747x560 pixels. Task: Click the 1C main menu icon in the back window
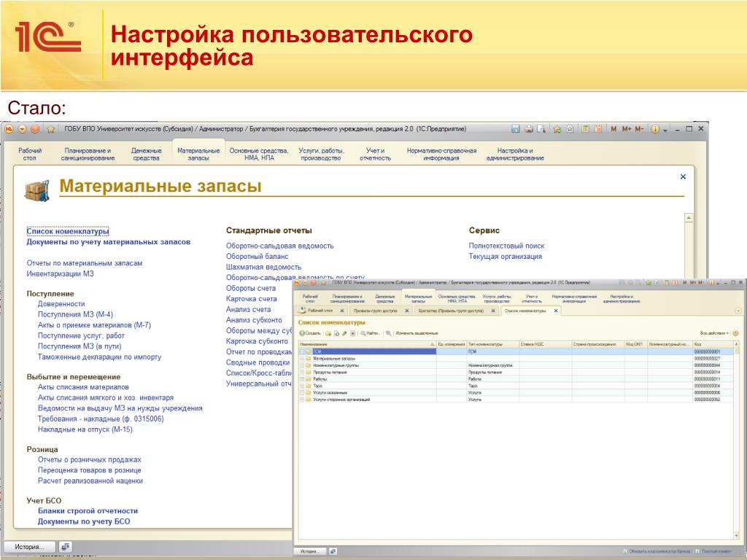[9, 129]
